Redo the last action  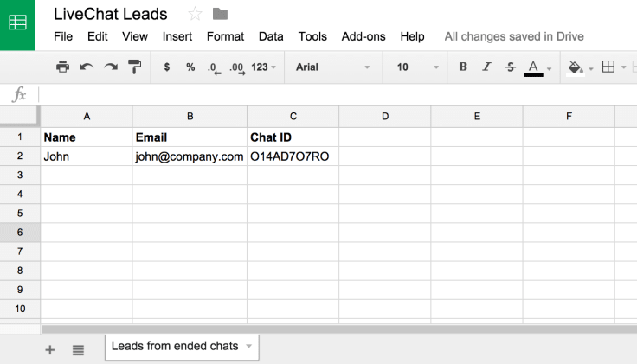click(111, 67)
